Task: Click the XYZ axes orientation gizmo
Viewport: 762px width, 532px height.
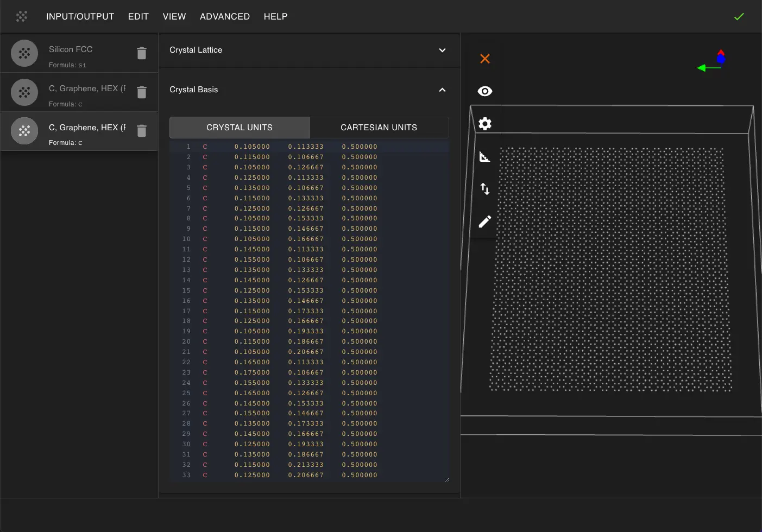Action: (x=714, y=61)
